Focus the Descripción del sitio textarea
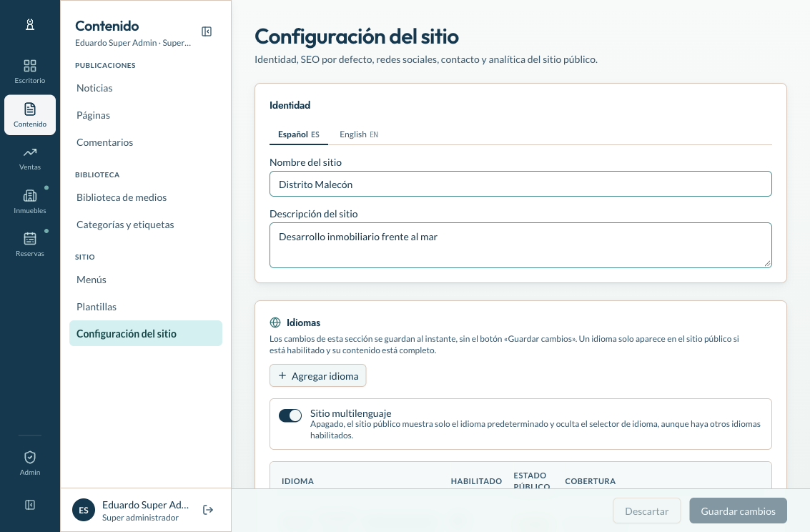This screenshot has height=532, width=810. point(520,245)
